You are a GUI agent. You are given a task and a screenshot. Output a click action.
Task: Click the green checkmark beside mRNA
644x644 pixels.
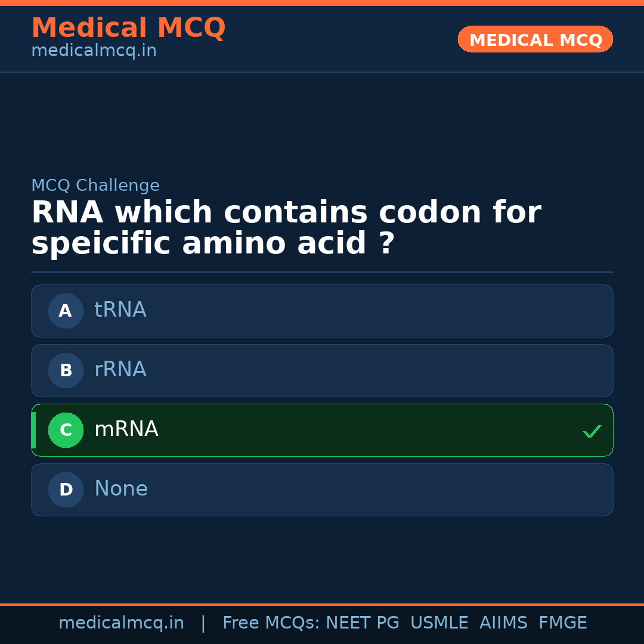(x=592, y=431)
